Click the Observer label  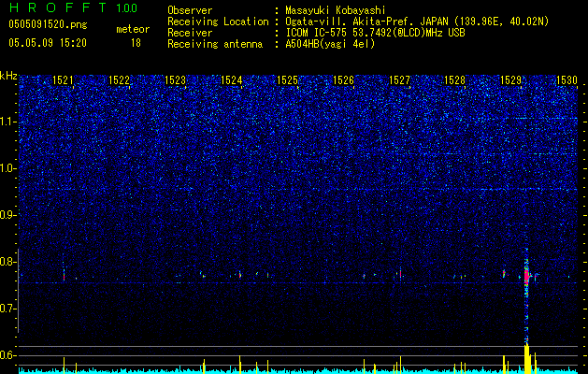(x=190, y=10)
